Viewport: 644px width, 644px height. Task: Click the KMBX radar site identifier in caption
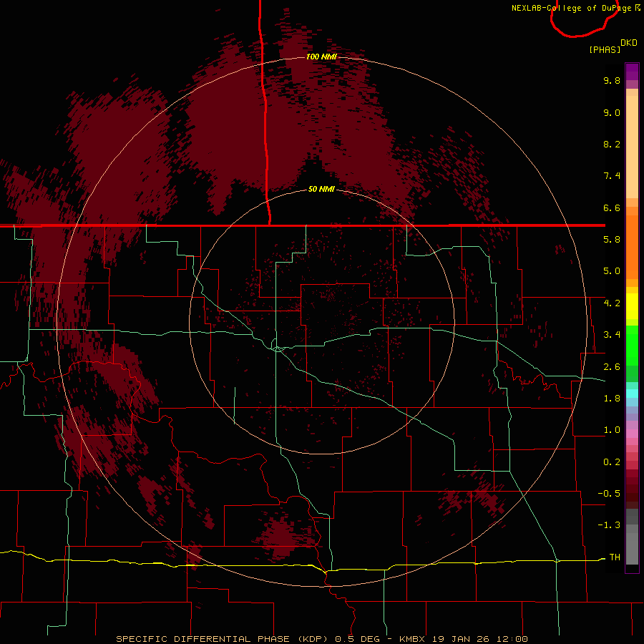pos(413,639)
